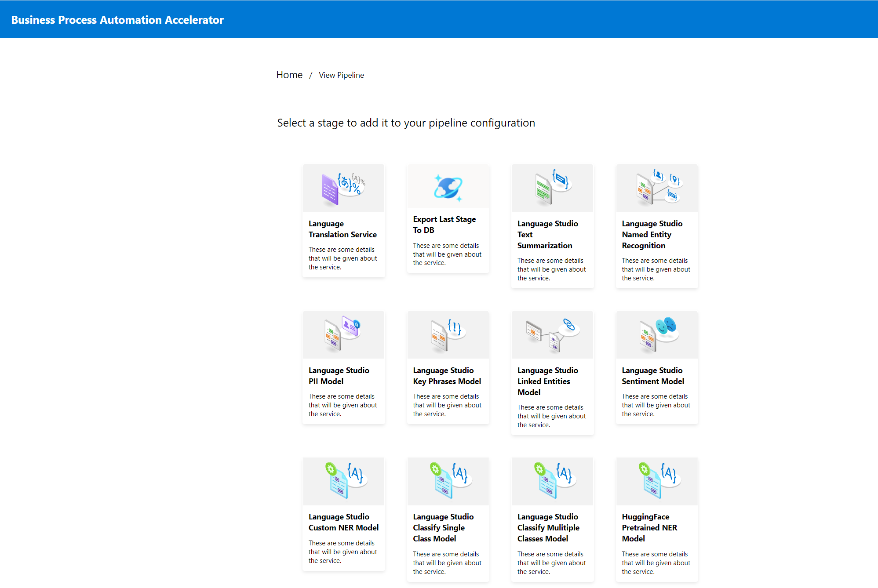Select the Text Summarization stage icon
The image size is (878, 588).
coord(552,189)
